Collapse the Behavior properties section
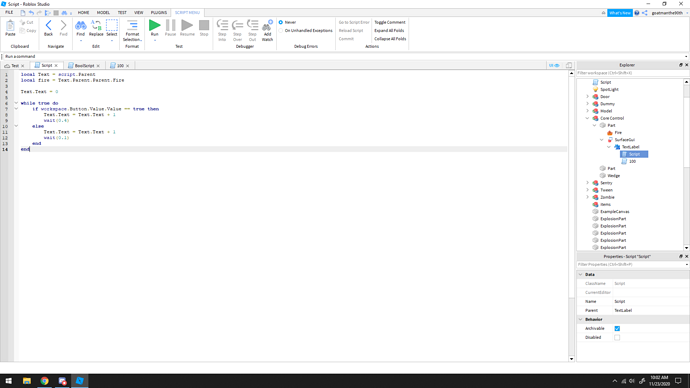 580,319
